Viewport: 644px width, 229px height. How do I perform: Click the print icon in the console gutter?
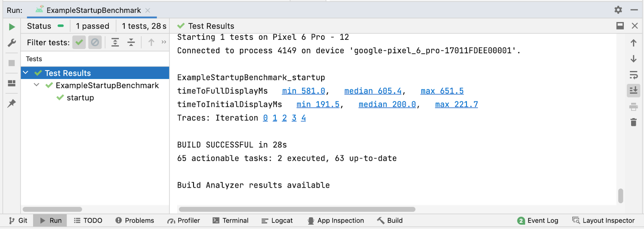(634, 106)
